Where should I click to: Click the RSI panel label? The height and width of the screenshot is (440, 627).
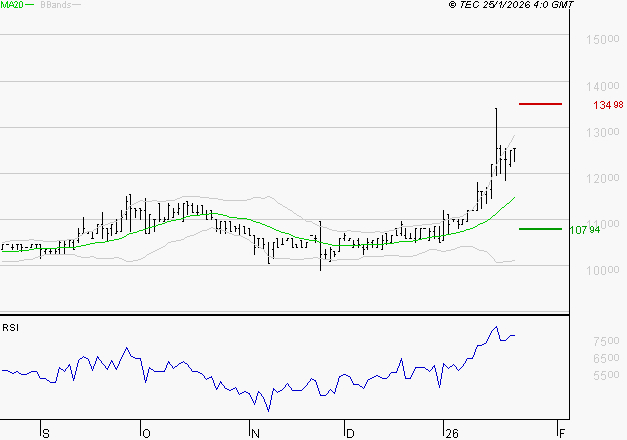tap(10, 327)
